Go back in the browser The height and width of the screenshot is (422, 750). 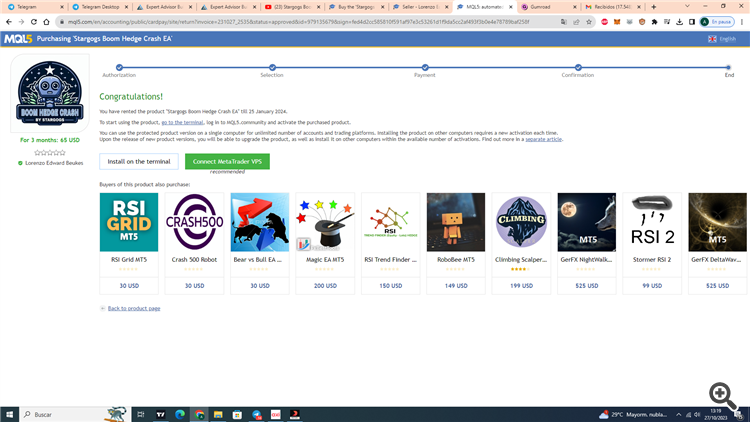(9, 22)
